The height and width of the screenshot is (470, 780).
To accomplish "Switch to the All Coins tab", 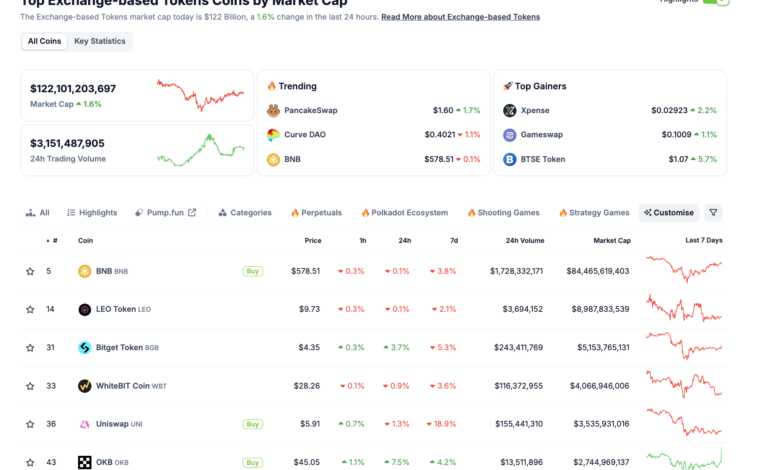I will point(44,41).
